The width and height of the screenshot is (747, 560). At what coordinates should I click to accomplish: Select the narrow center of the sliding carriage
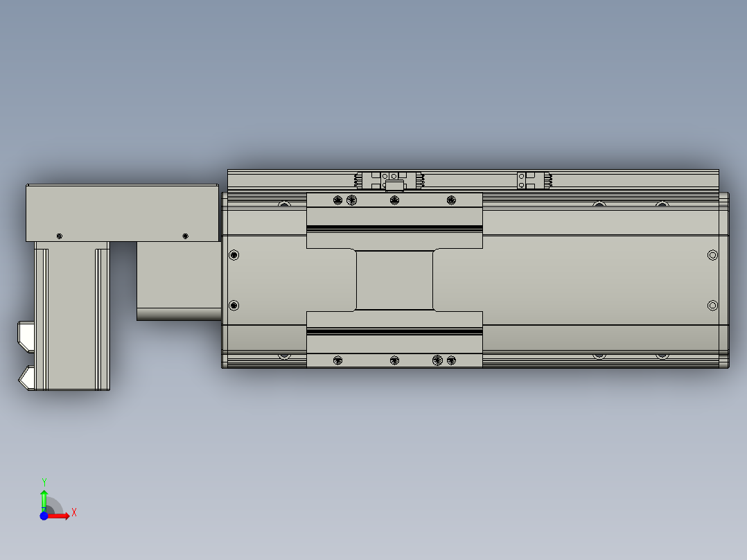394,281
